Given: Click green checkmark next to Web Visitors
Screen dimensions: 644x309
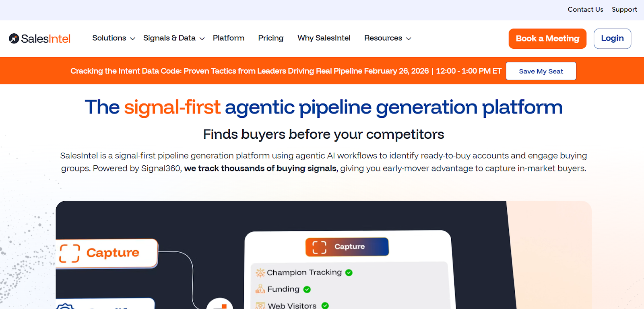Looking at the screenshot, I should (x=325, y=306).
